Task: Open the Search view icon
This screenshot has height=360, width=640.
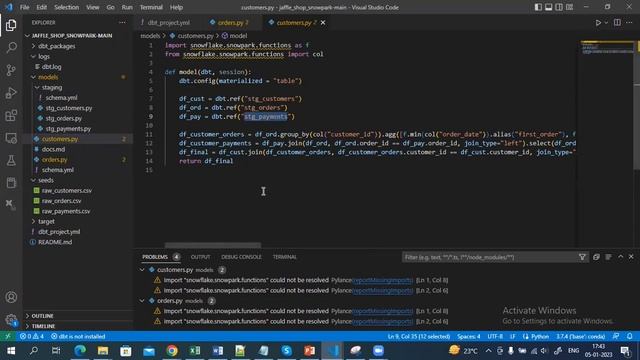Action: pyautogui.click(x=11, y=48)
